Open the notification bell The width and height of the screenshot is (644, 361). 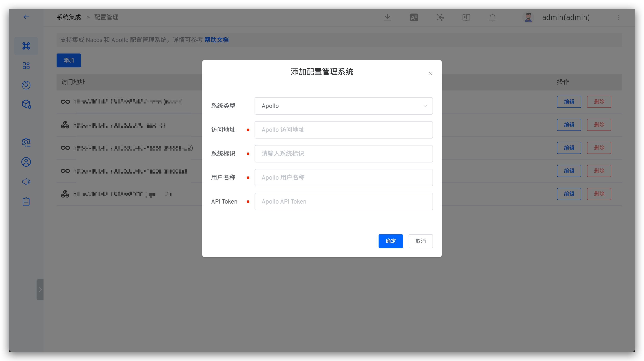click(x=492, y=17)
